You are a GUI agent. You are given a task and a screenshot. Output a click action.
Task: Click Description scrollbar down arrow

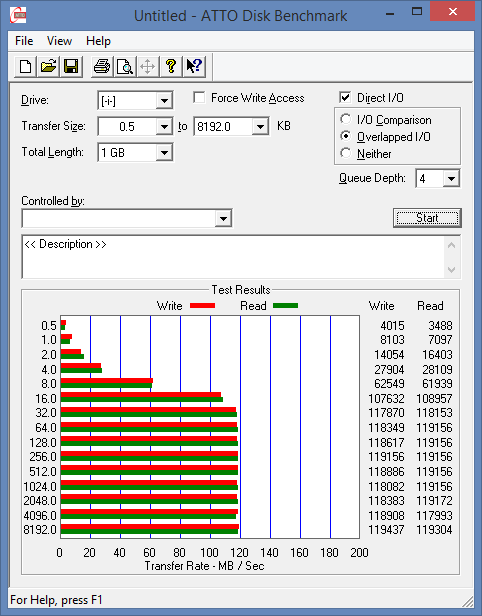click(452, 270)
